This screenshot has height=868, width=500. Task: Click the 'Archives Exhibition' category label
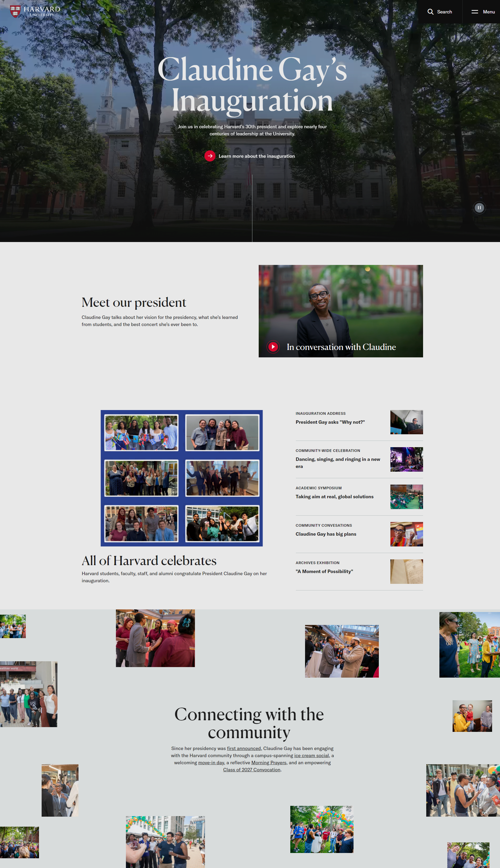point(317,563)
